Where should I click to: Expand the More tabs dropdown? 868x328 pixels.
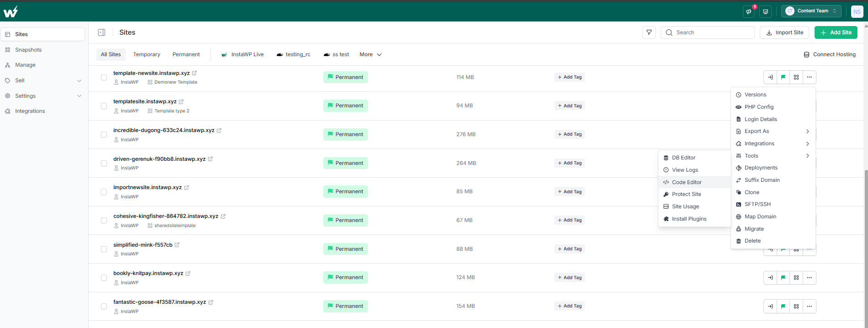coord(370,54)
